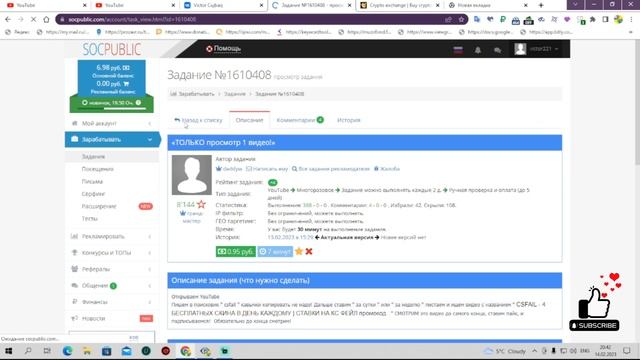The width and height of the screenshot is (640, 360).
Task: Click the green 0.95 руб. button
Action: pyautogui.click(x=236, y=251)
